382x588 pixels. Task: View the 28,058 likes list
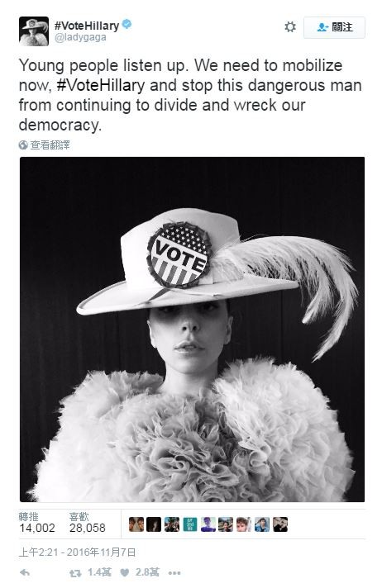(87, 523)
